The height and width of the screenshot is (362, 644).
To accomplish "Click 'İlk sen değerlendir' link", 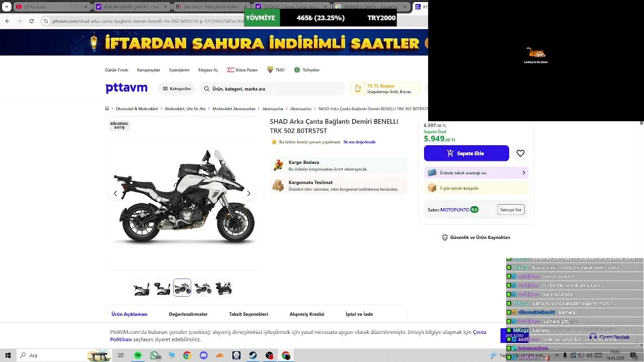I will click(x=359, y=142).
